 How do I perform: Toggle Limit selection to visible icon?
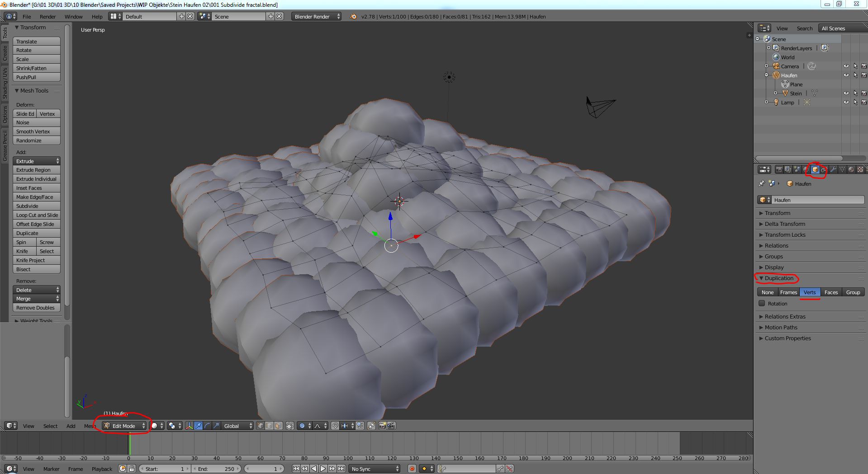coord(290,426)
